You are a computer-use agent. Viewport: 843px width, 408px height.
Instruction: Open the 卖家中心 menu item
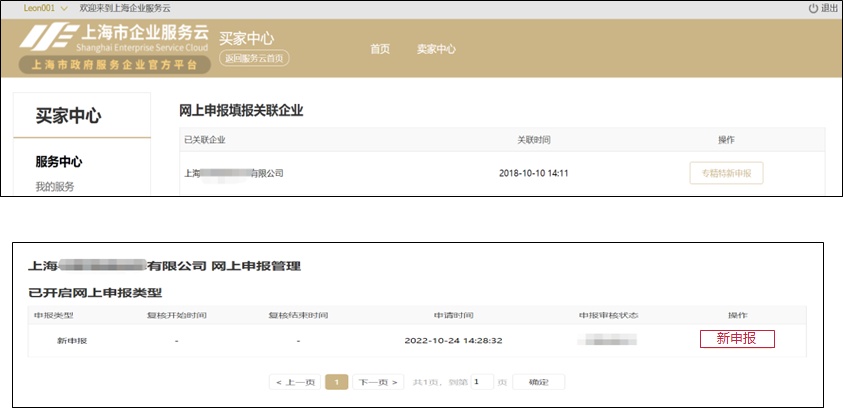[436, 49]
